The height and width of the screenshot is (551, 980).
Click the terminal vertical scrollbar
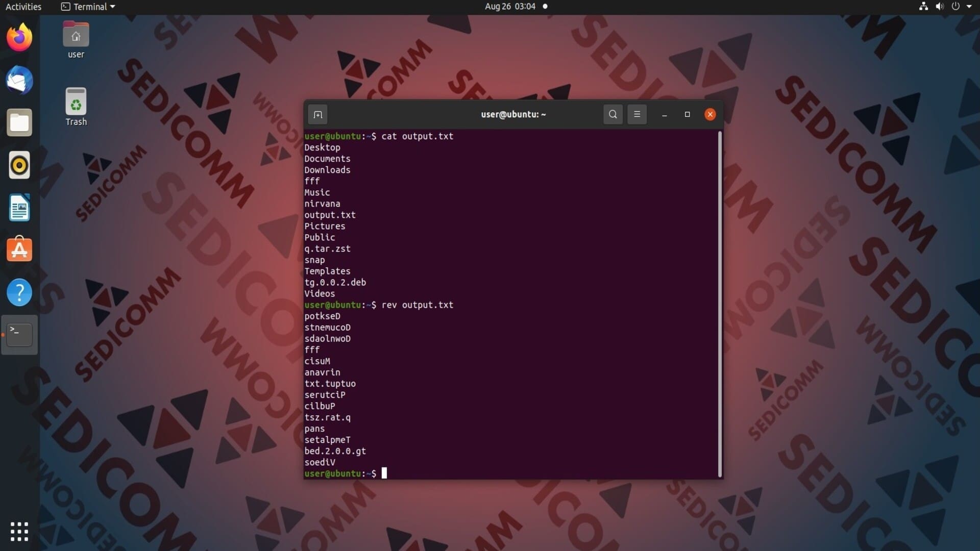click(x=720, y=304)
